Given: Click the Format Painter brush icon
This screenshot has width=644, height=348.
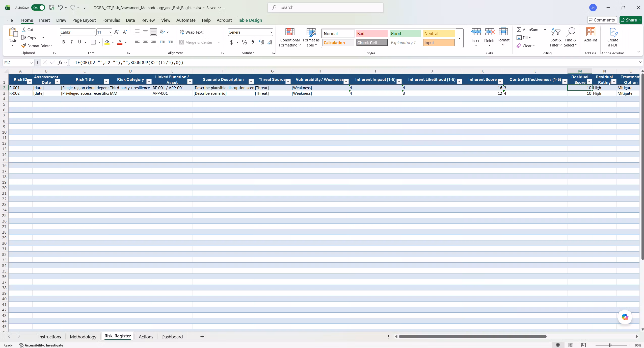Looking at the screenshot, I should click(24, 46).
